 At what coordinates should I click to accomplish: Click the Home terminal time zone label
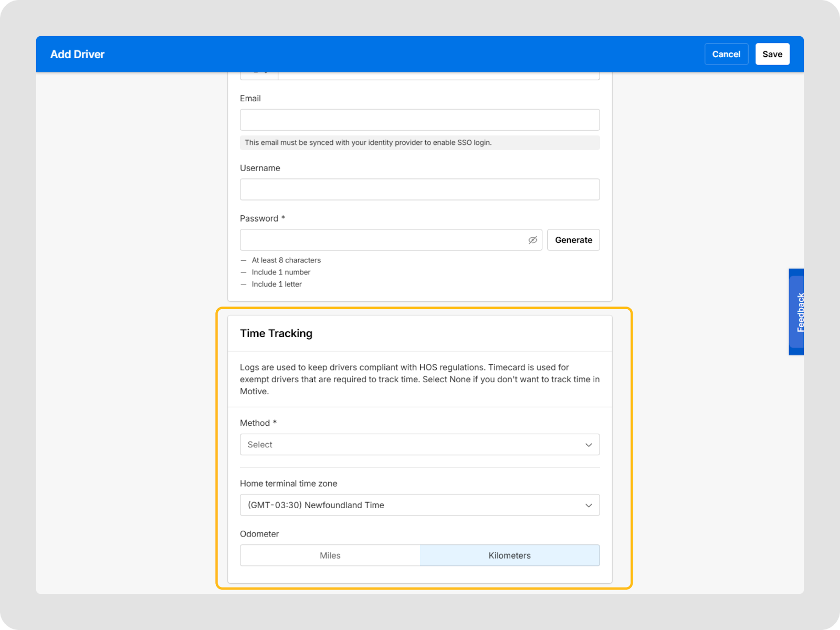click(288, 484)
